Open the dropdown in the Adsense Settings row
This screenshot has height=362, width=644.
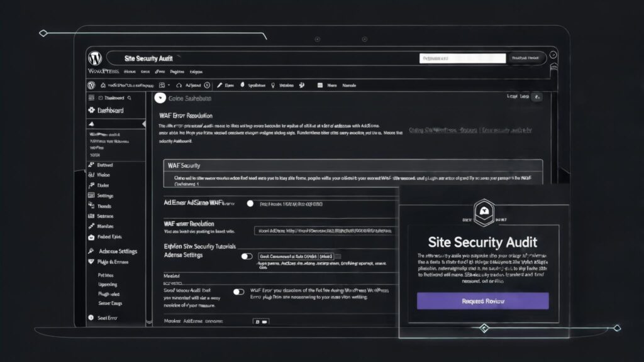click(338, 256)
